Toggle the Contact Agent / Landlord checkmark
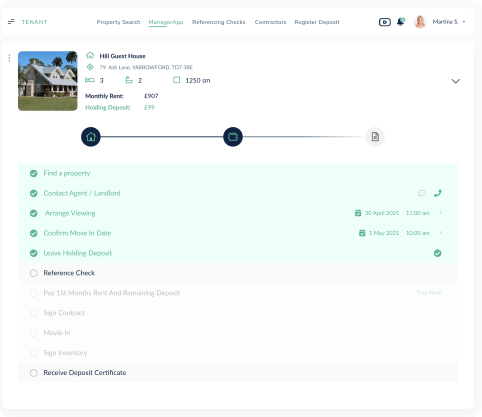 point(34,193)
